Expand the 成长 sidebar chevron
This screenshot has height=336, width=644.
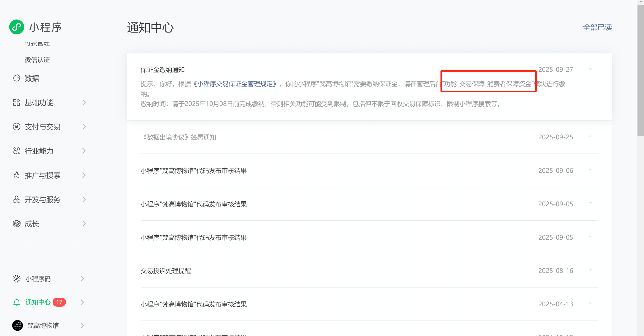(84, 224)
